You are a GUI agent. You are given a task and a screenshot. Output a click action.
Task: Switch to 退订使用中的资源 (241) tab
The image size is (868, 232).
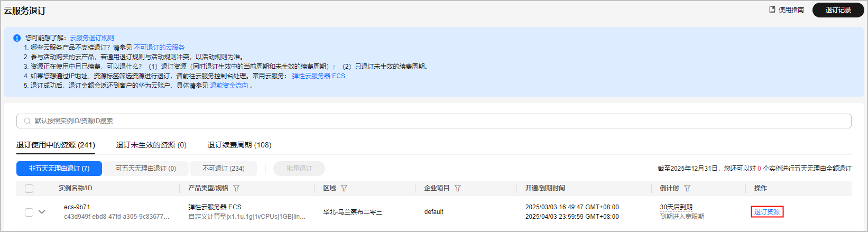tap(56, 145)
